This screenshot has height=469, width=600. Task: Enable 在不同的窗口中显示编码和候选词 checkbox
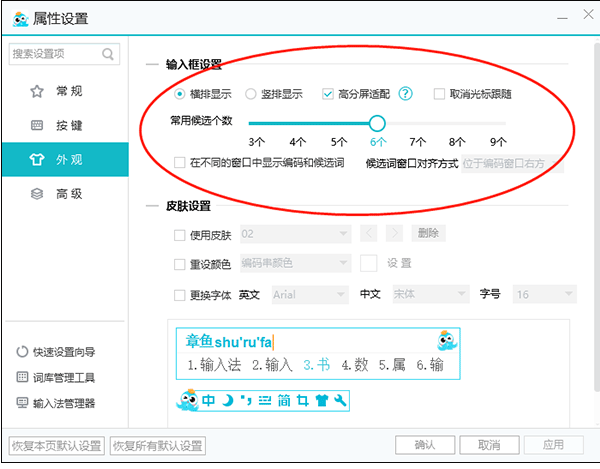[x=179, y=163]
